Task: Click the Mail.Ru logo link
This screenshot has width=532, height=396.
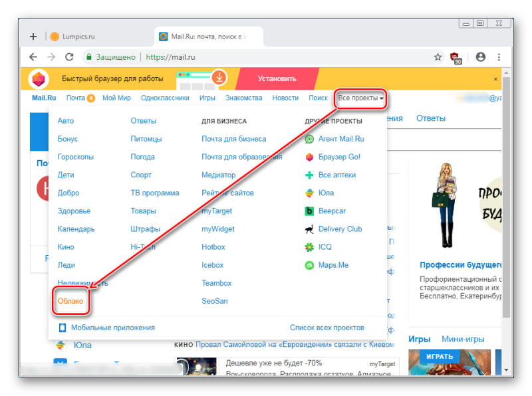Action: pos(44,98)
